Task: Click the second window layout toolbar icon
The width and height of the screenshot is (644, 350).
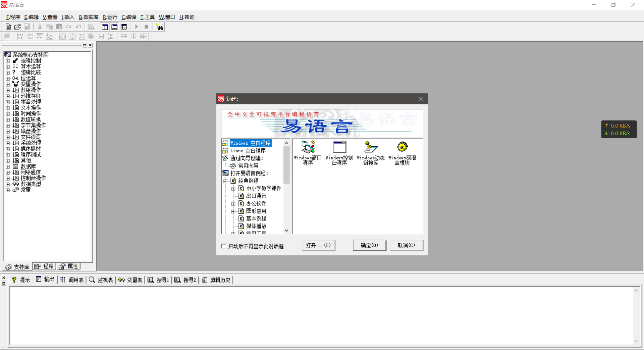Action: (x=114, y=27)
